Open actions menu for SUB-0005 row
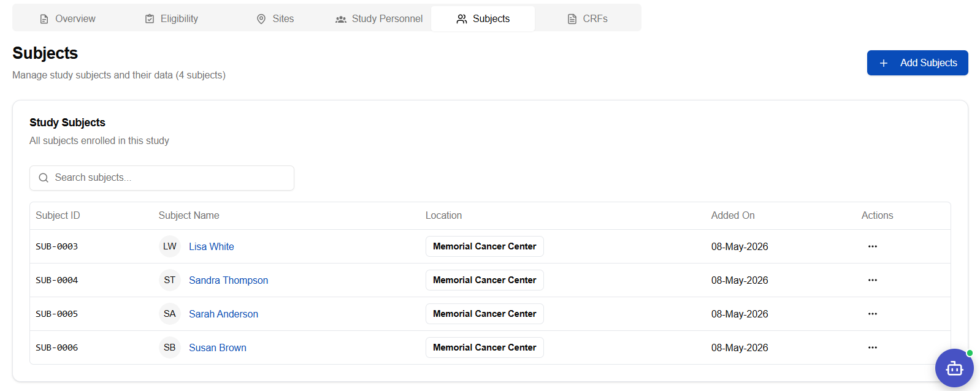The image size is (980, 391). pyautogui.click(x=873, y=314)
